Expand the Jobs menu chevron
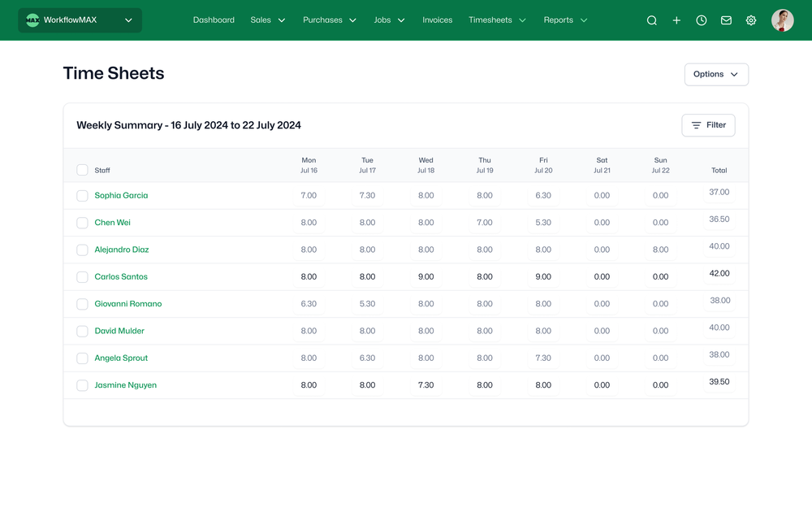 tap(401, 20)
